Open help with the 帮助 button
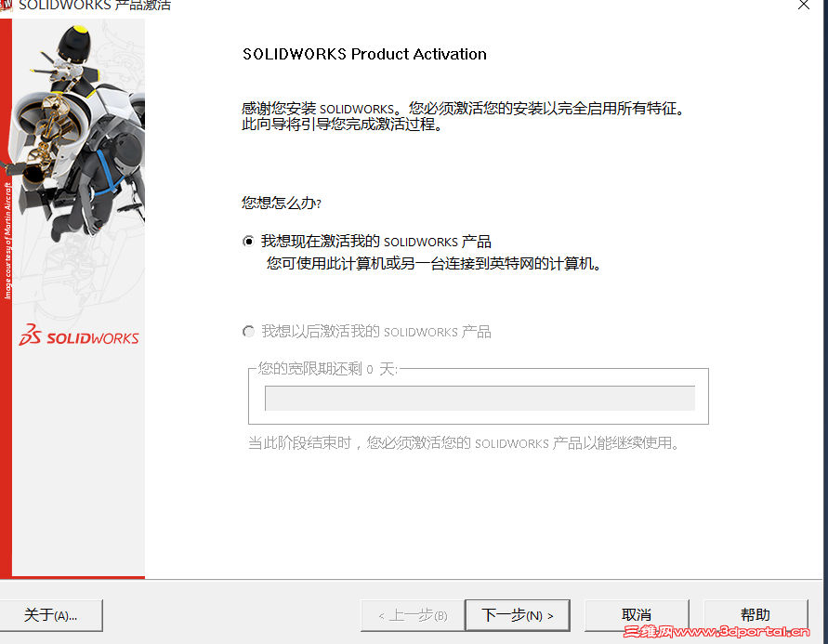 (756, 615)
